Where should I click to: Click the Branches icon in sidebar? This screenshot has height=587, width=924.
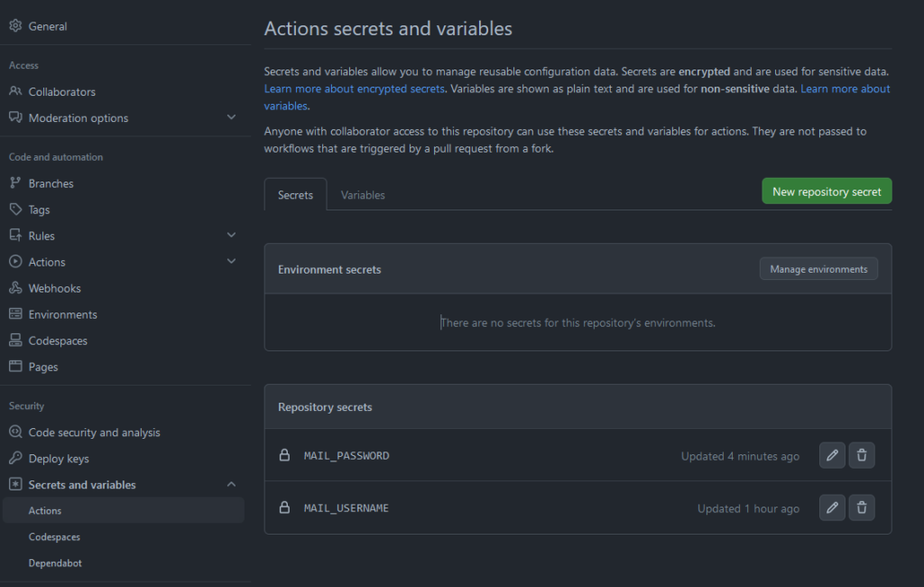pyautogui.click(x=15, y=183)
